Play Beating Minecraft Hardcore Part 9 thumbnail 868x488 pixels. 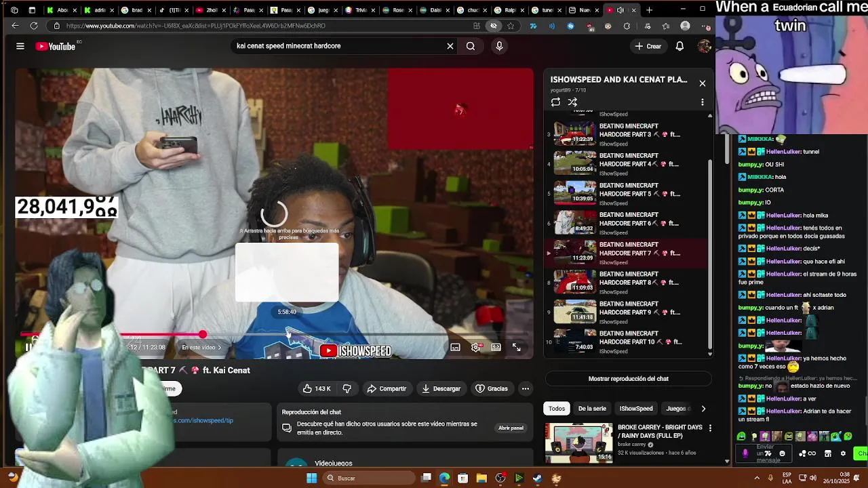click(575, 312)
